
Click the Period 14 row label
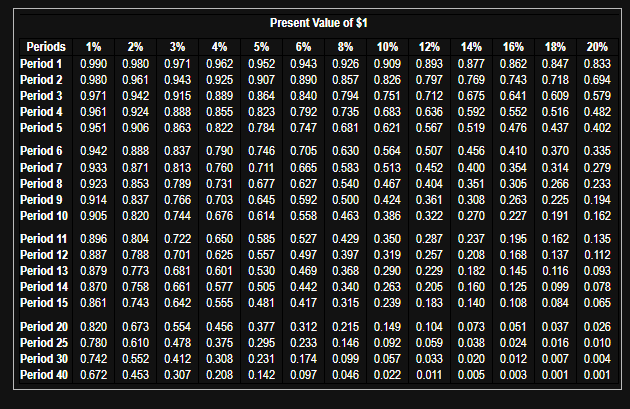point(44,287)
